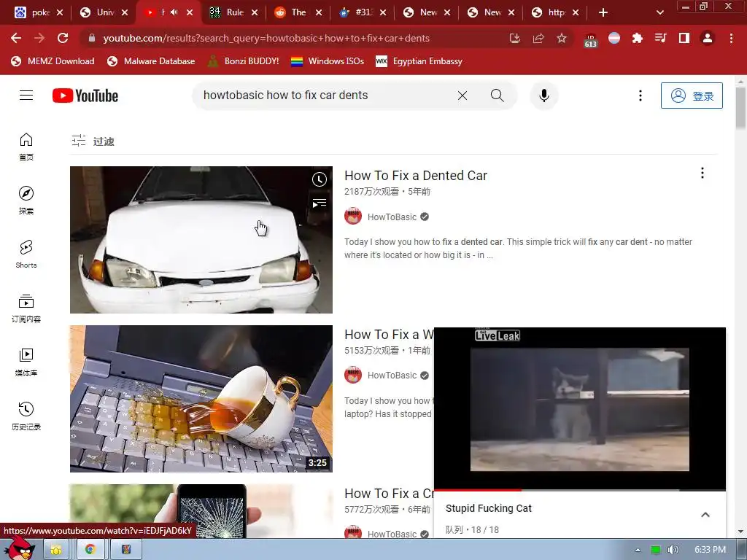Open the white dented car thumbnail
This screenshot has width=747, height=560.
(x=201, y=239)
